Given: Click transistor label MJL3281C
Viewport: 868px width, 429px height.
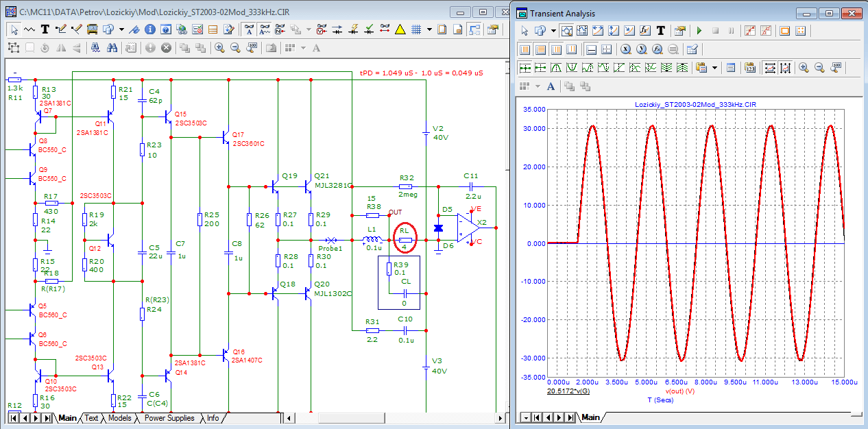Looking at the screenshot, I should point(333,185).
